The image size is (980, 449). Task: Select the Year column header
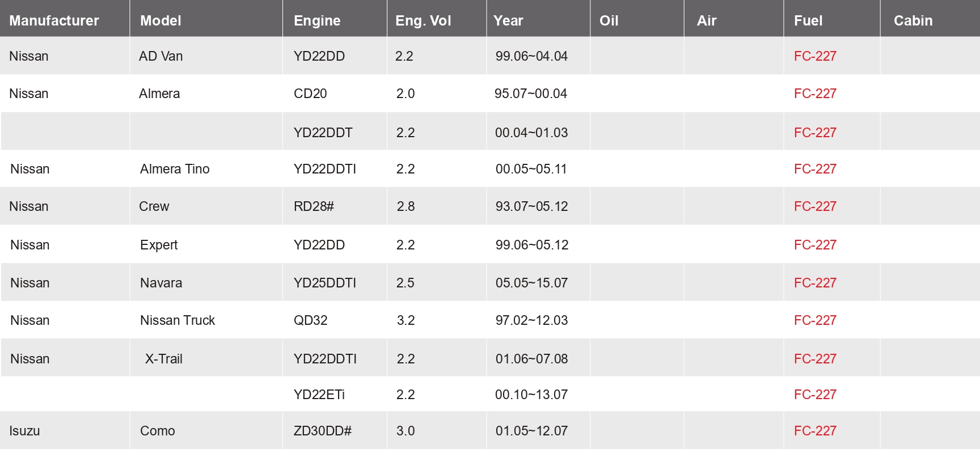(508, 20)
